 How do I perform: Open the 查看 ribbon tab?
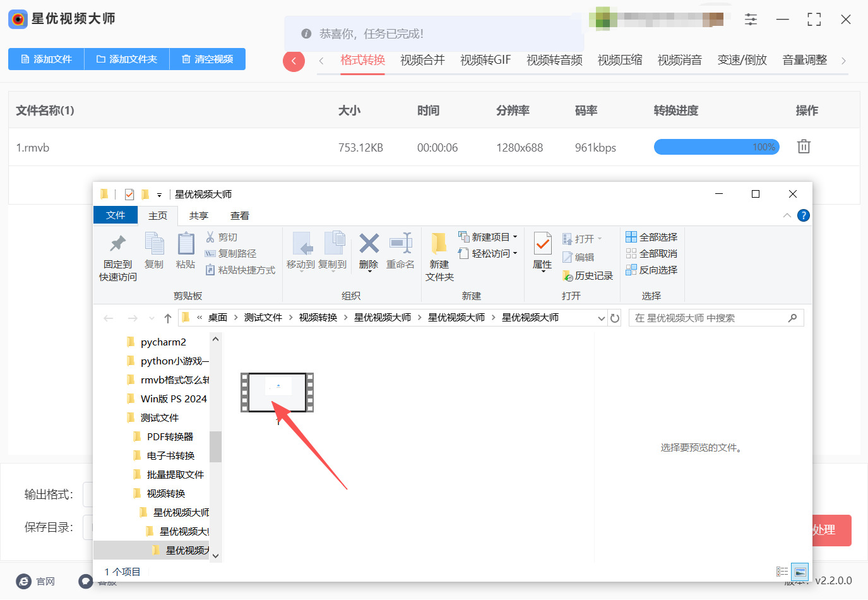pos(239,215)
